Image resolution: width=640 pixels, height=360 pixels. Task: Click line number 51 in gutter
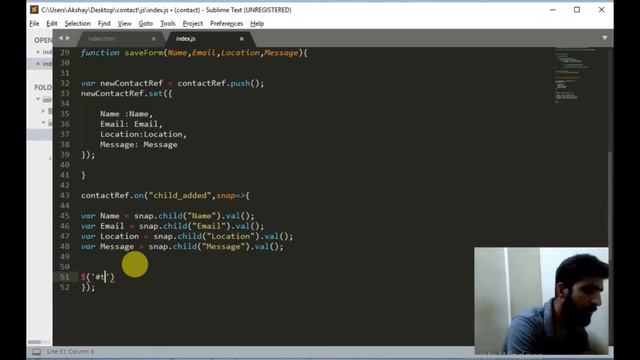[64, 277]
